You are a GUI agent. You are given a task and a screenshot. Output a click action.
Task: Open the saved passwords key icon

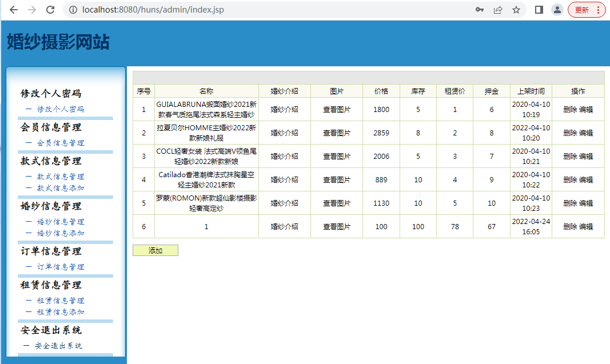point(480,10)
